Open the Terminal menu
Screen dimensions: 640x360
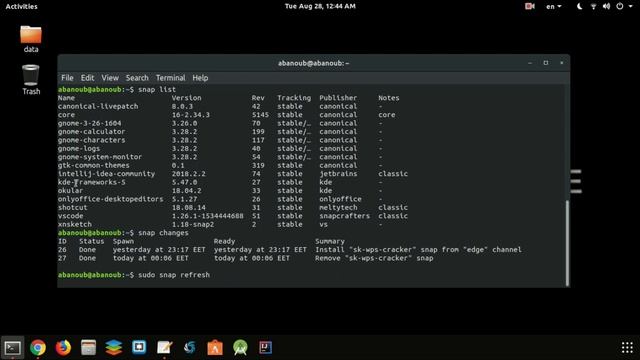[171, 78]
